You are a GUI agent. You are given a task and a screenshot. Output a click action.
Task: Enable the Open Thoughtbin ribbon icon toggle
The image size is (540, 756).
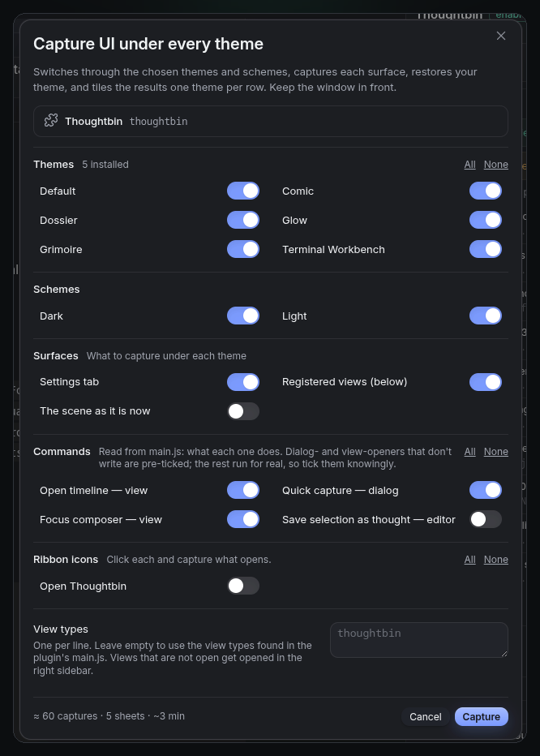click(x=243, y=586)
